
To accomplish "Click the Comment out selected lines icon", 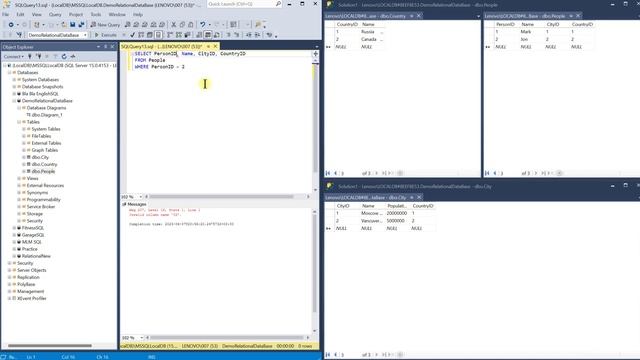I will (229, 35).
